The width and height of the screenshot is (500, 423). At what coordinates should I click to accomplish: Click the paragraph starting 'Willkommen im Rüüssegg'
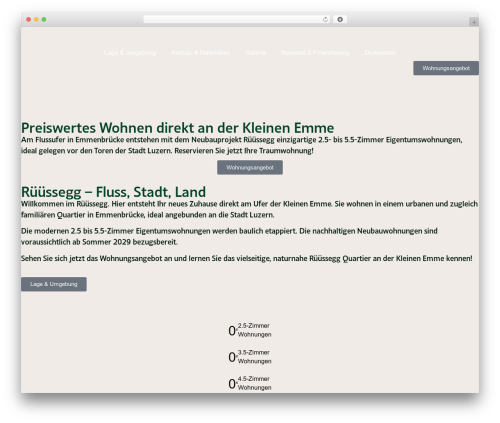pyautogui.click(x=249, y=209)
